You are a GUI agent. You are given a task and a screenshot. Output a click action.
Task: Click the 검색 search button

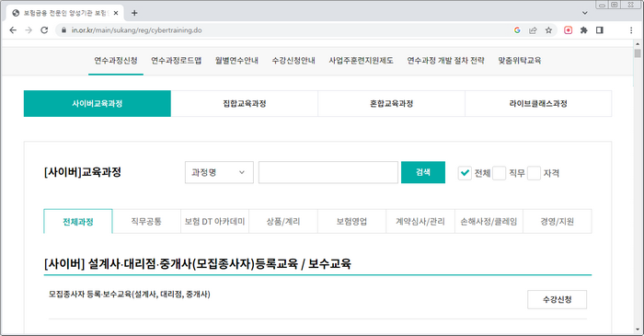(423, 172)
